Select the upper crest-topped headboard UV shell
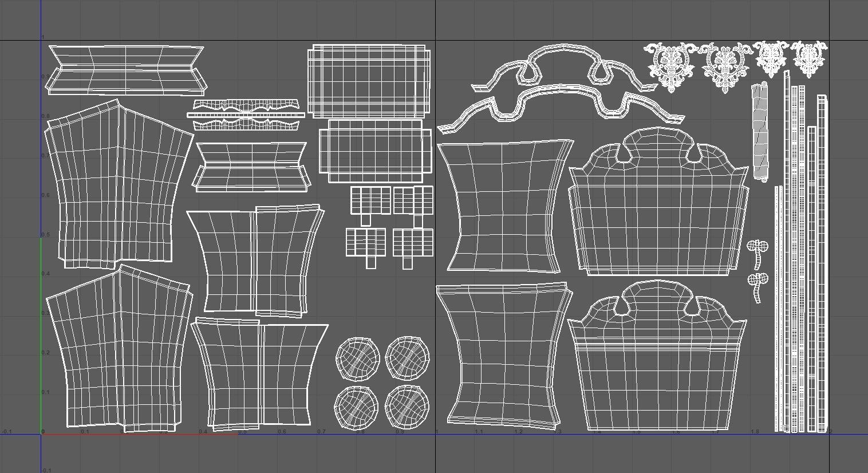This screenshot has height=473, width=868. click(x=658, y=201)
